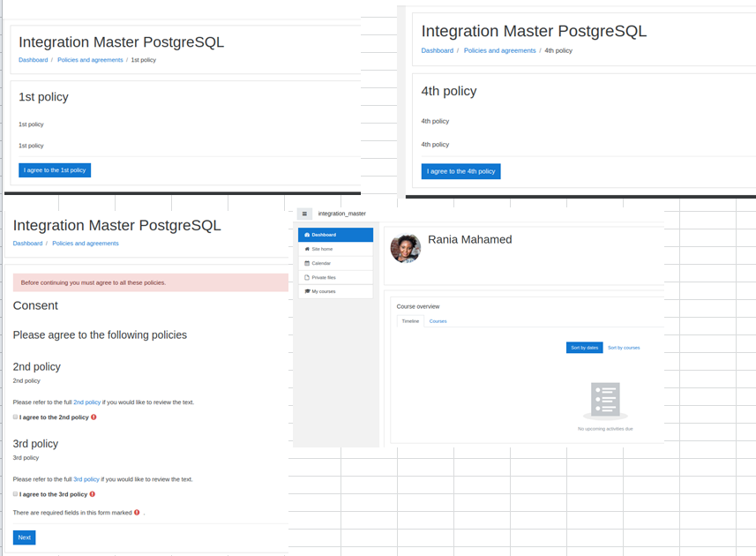Open Dashboard in the side navigation

pyautogui.click(x=335, y=235)
